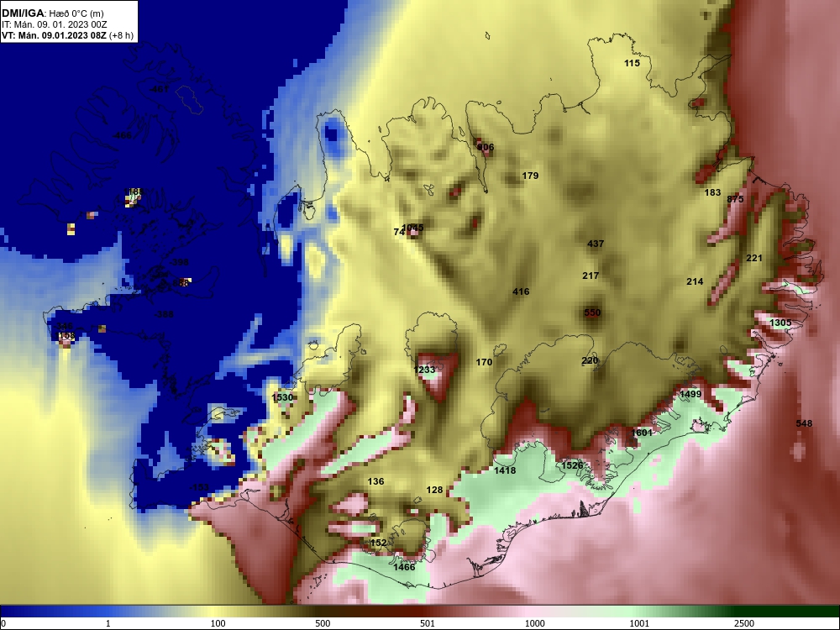
Task: Click the 2500 legend label
Action: (x=743, y=623)
